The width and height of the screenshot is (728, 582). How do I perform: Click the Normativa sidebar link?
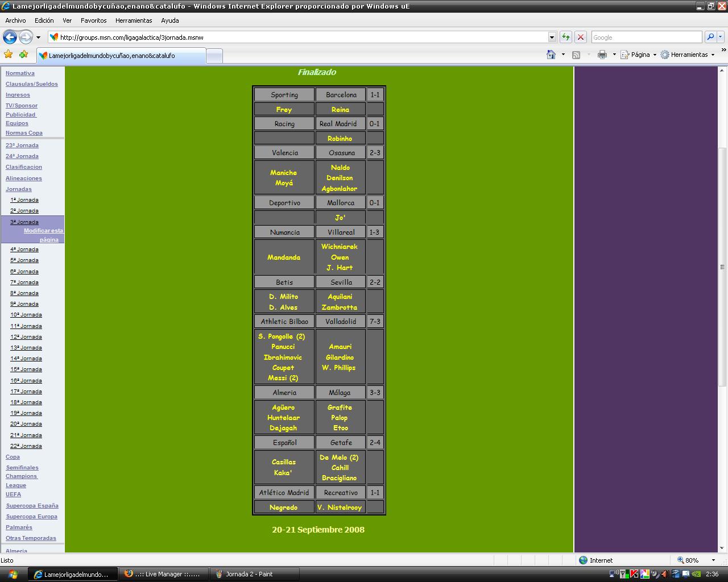coord(20,73)
